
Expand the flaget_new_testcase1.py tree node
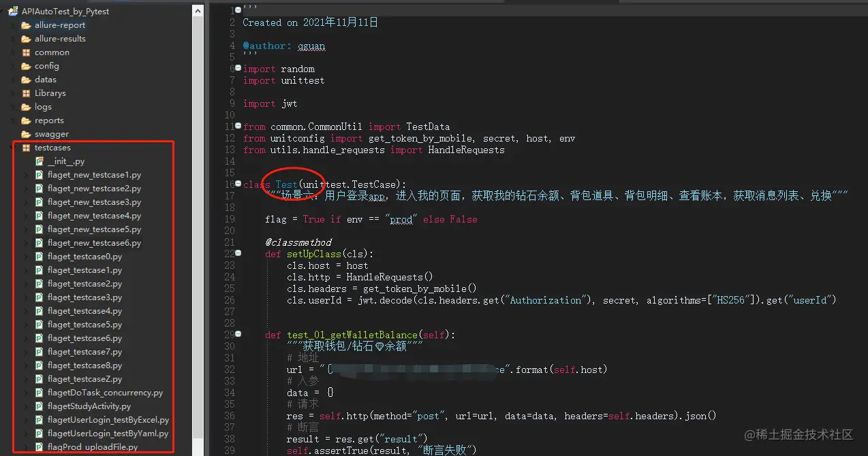coord(26,175)
